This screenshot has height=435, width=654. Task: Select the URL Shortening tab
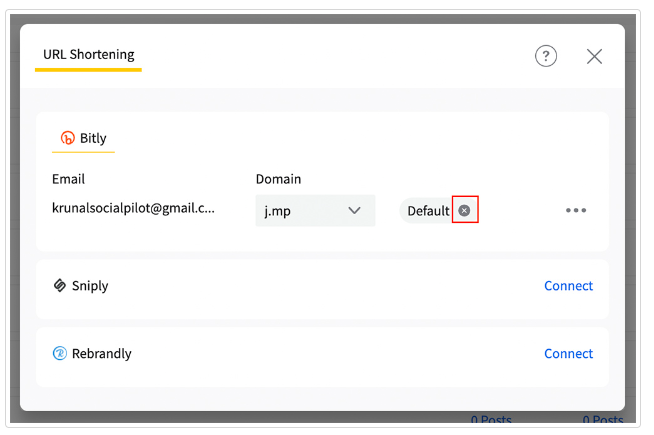click(88, 55)
